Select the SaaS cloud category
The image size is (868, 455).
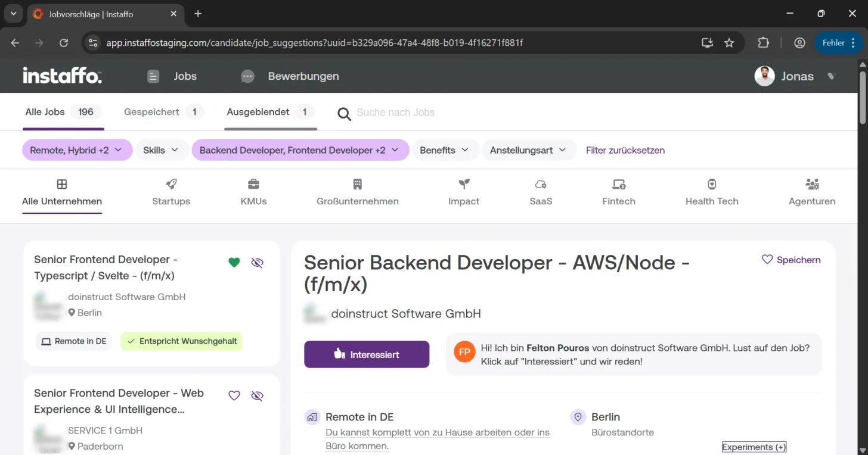coord(541,193)
